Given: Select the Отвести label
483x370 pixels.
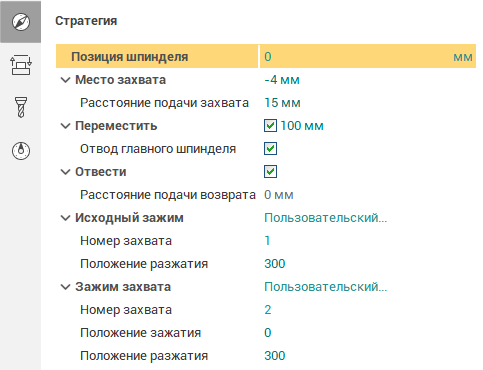Looking at the screenshot, I should [x=101, y=172].
